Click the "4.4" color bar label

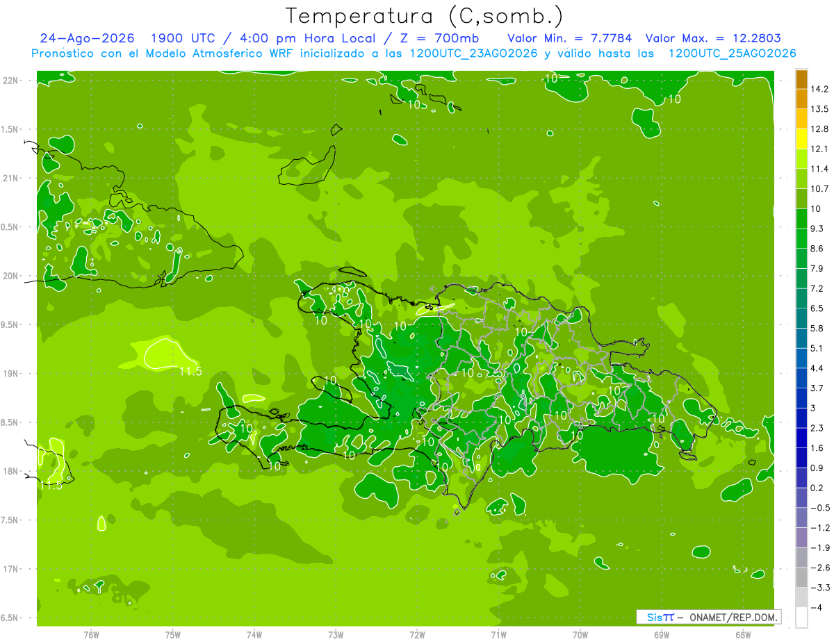click(x=817, y=368)
